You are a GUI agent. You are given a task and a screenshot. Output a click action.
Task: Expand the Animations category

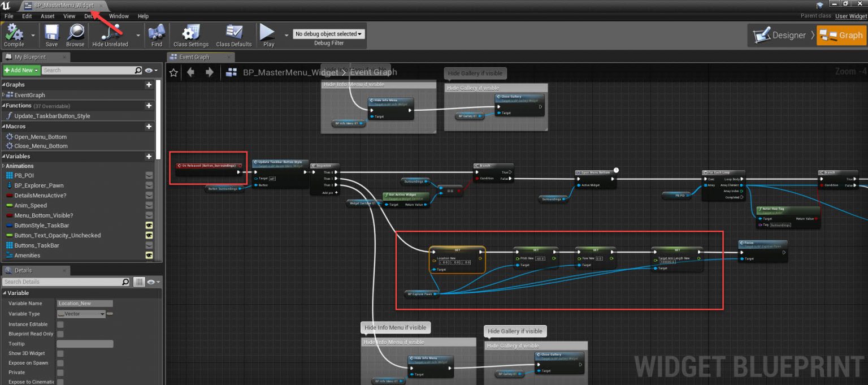point(3,166)
